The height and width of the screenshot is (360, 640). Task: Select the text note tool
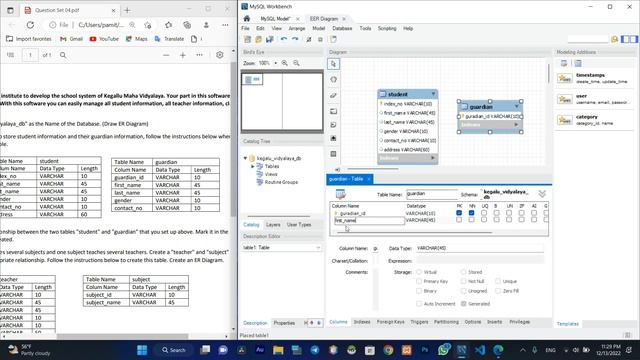pos(333,125)
